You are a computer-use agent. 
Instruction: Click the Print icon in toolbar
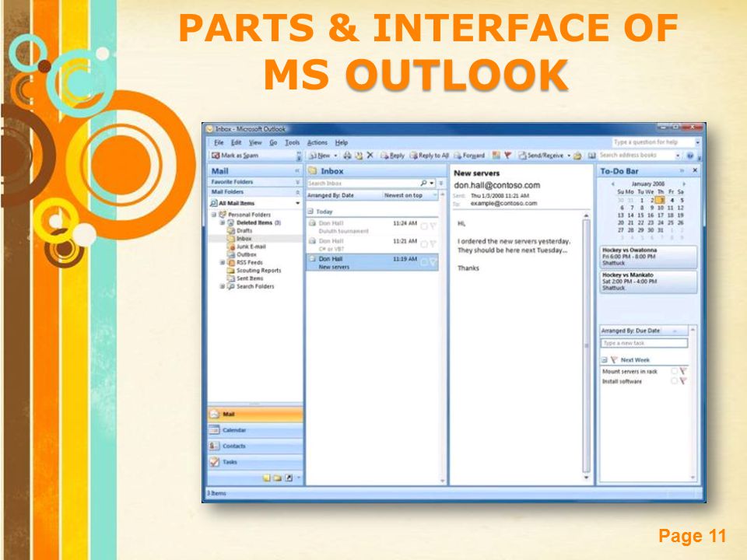tap(347, 156)
